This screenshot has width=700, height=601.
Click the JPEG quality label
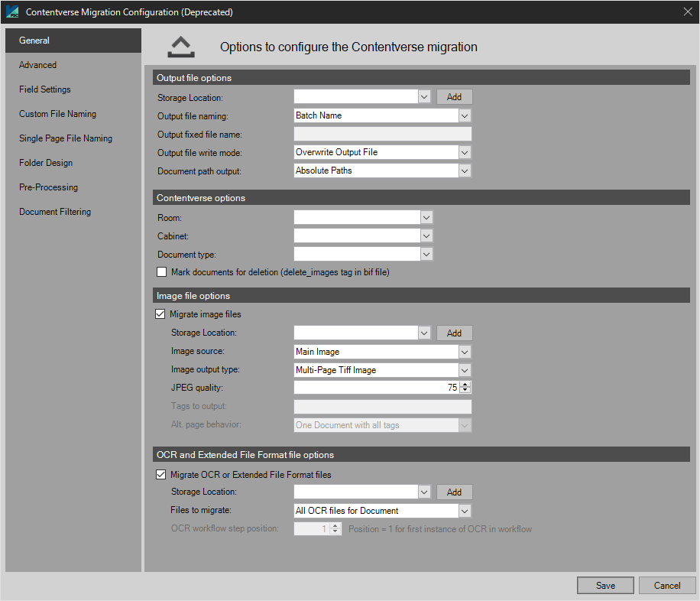click(197, 388)
